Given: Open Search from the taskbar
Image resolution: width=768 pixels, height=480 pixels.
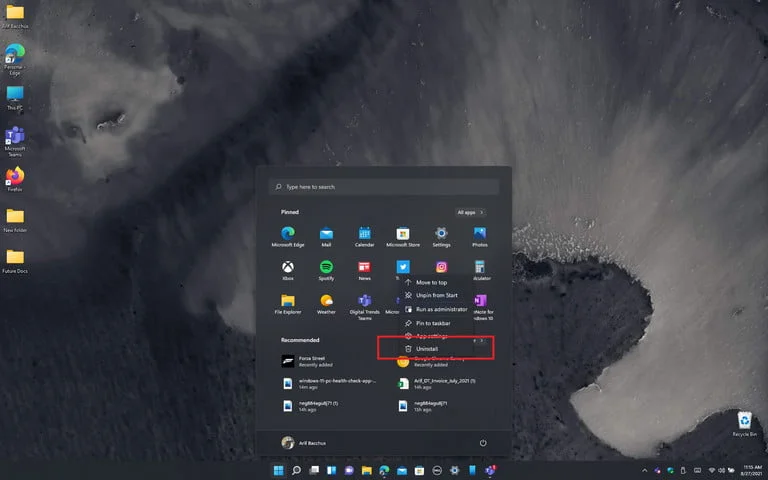Looking at the screenshot, I should coord(296,471).
